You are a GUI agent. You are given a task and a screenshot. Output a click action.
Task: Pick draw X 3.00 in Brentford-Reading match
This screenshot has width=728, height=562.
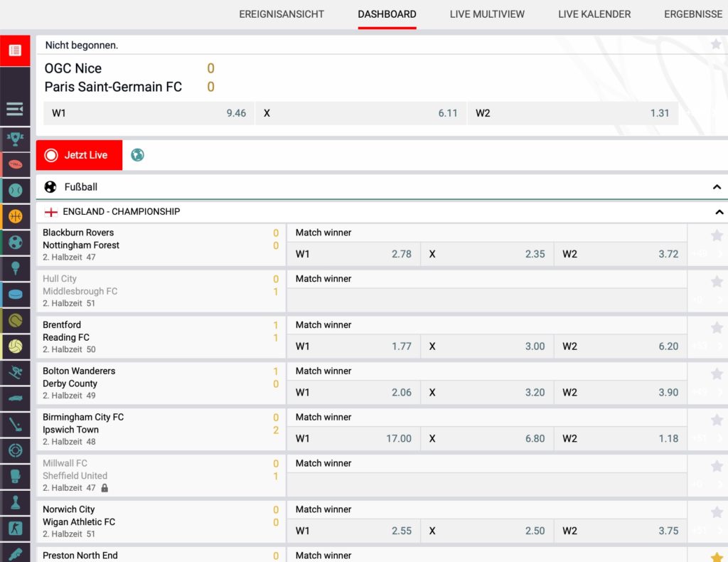click(487, 346)
